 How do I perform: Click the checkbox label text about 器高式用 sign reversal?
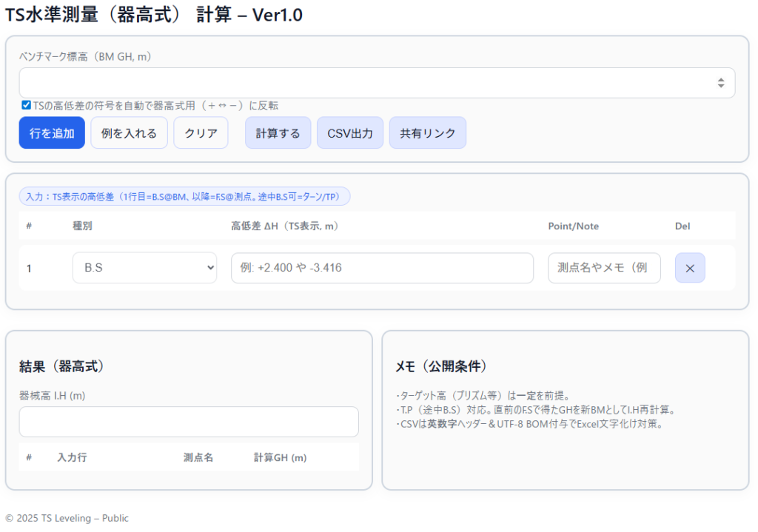(x=155, y=106)
